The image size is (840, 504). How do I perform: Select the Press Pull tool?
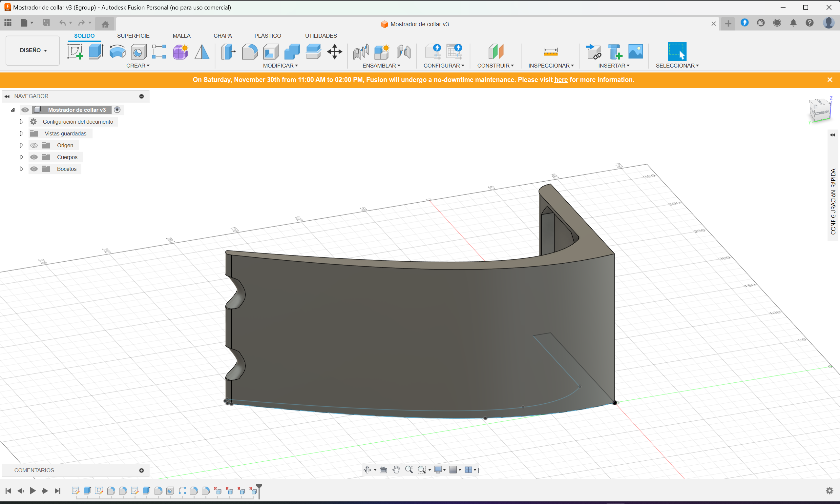point(228,52)
